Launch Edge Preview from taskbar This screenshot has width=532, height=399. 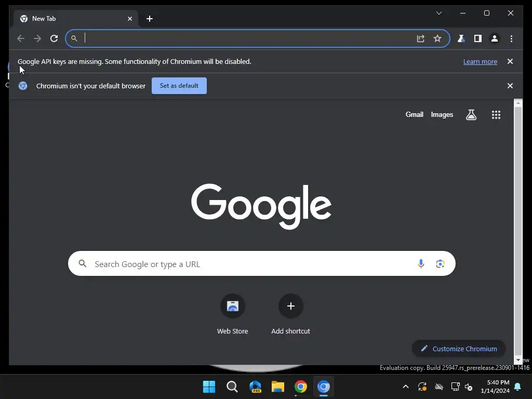coord(255,387)
